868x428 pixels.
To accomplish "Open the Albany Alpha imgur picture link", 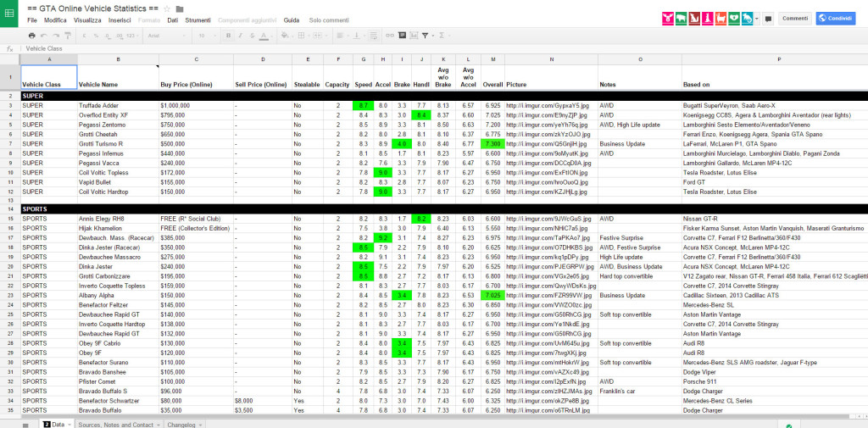I will click(548, 296).
